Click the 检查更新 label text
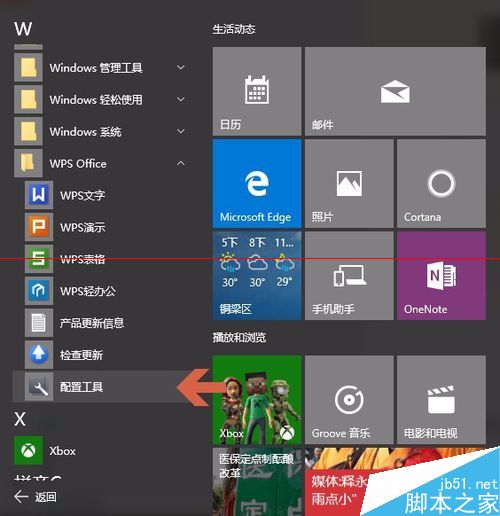The height and width of the screenshot is (516, 500). click(81, 355)
